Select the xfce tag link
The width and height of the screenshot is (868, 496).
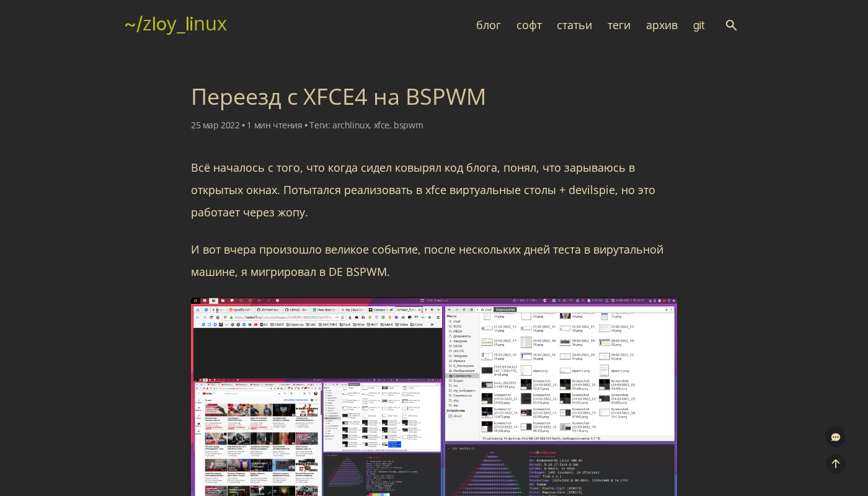(x=381, y=125)
